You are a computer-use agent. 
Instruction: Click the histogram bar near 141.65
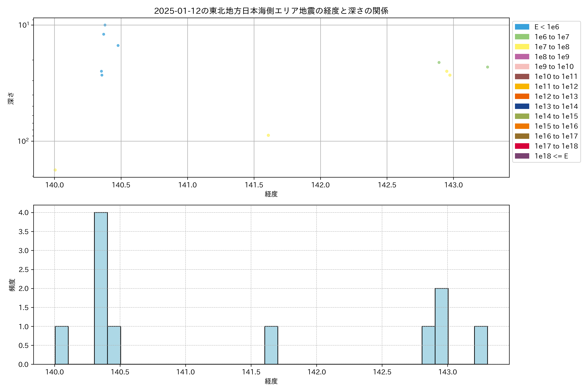pos(271,345)
